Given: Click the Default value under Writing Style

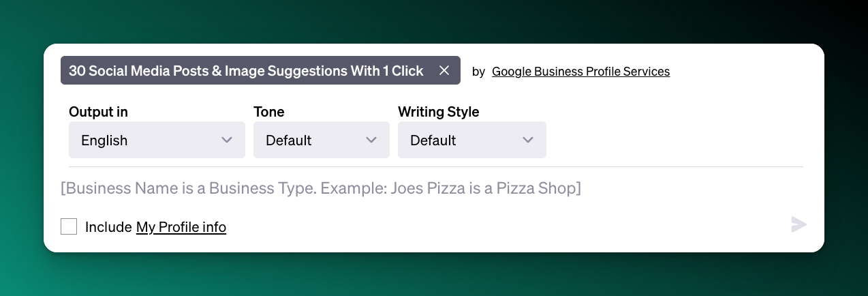Looking at the screenshot, I should 433,140.
